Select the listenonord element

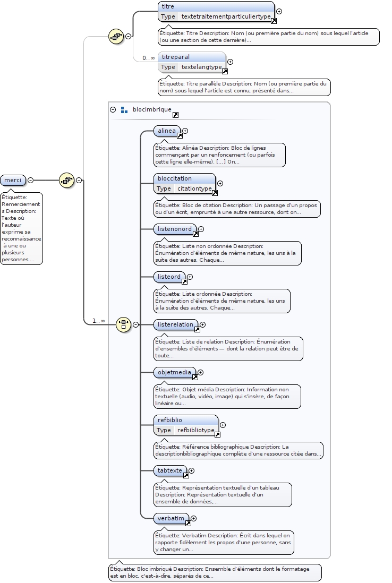(x=174, y=229)
